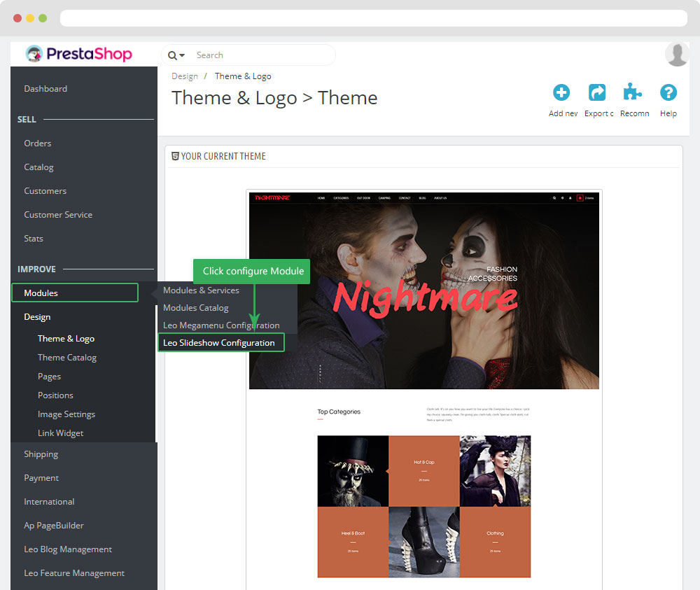Click the Export current theme icon

click(597, 92)
